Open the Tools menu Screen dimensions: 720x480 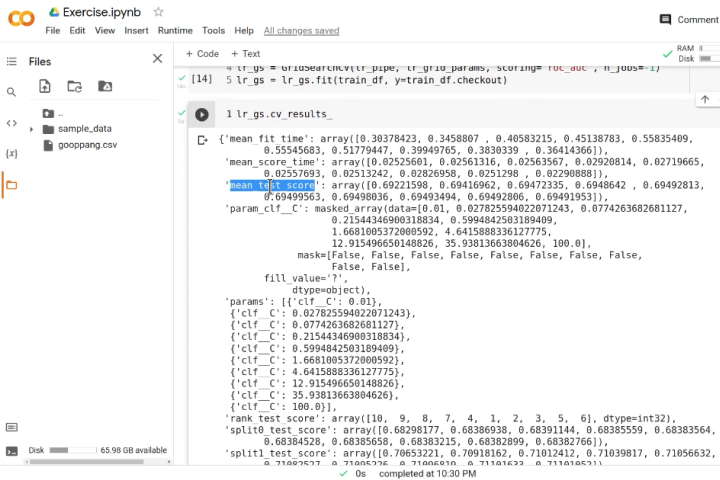(214, 31)
